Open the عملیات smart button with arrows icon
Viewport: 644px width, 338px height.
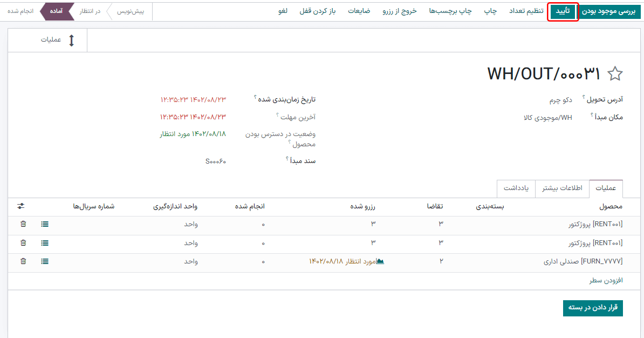tap(47, 40)
